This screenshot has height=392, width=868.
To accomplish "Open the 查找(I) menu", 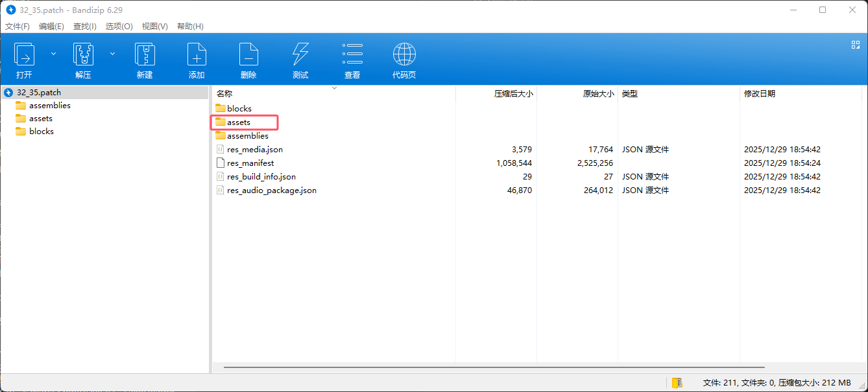I will [x=85, y=27].
